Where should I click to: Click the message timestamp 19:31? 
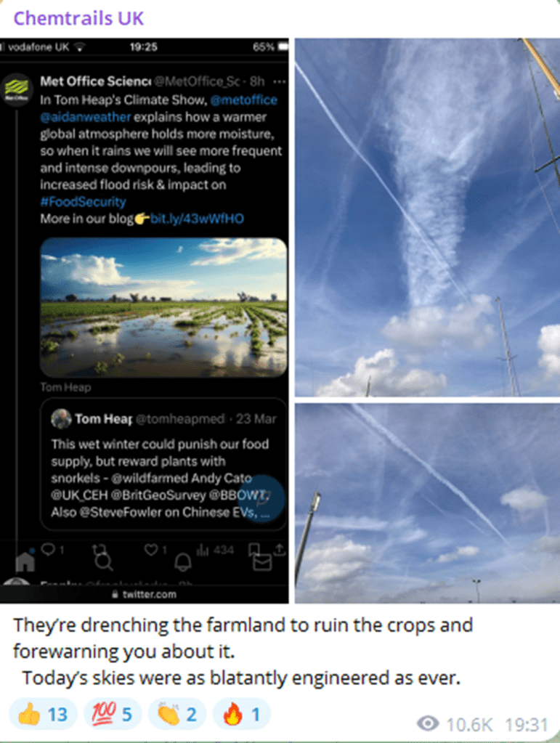(x=527, y=725)
